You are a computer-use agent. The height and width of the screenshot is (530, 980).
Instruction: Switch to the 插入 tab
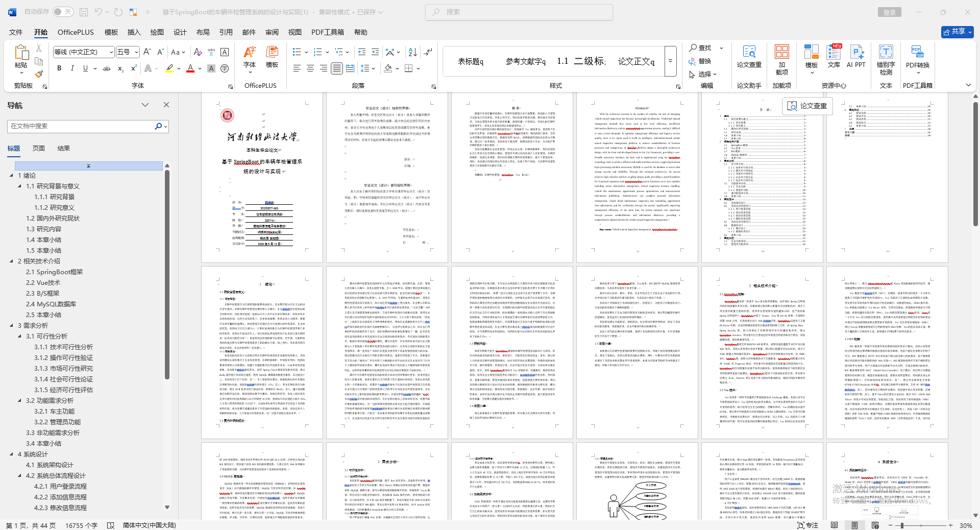point(134,32)
